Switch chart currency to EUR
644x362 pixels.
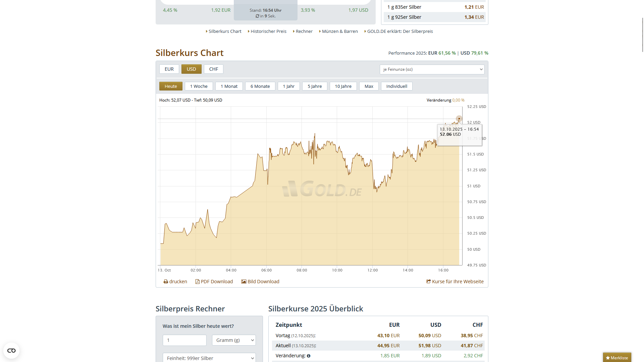pos(169,69)
